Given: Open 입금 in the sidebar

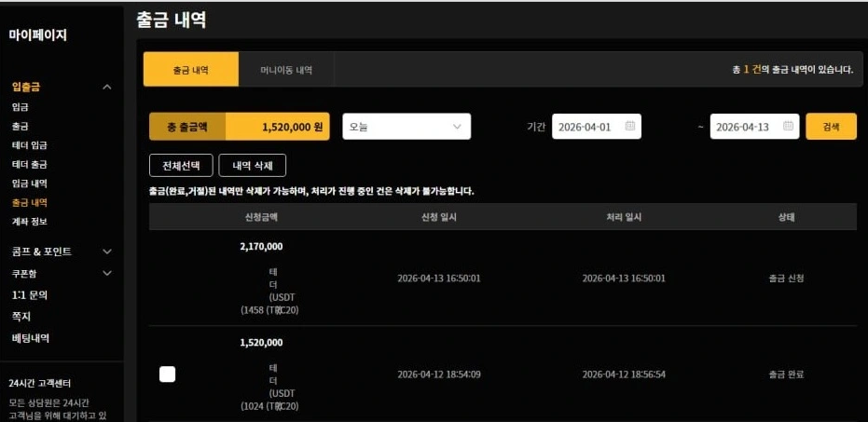Looking at the screenshot, I should pyautogui.click(x=20, y=107).
